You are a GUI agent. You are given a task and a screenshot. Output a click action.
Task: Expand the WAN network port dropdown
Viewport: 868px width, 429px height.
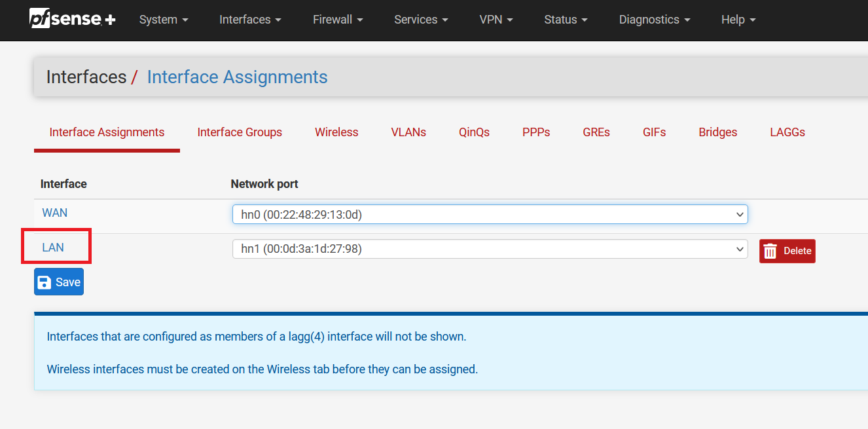coord(490,214)
